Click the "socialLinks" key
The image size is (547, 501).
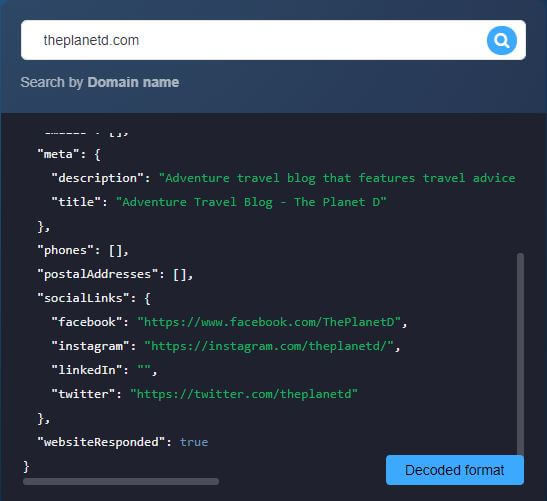[84, 298]
